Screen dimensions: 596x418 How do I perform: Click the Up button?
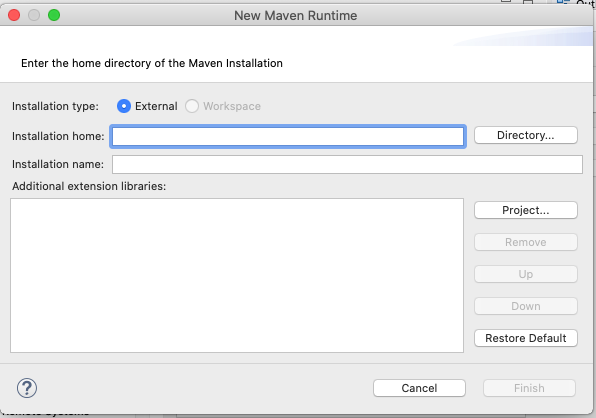(526, 274)
